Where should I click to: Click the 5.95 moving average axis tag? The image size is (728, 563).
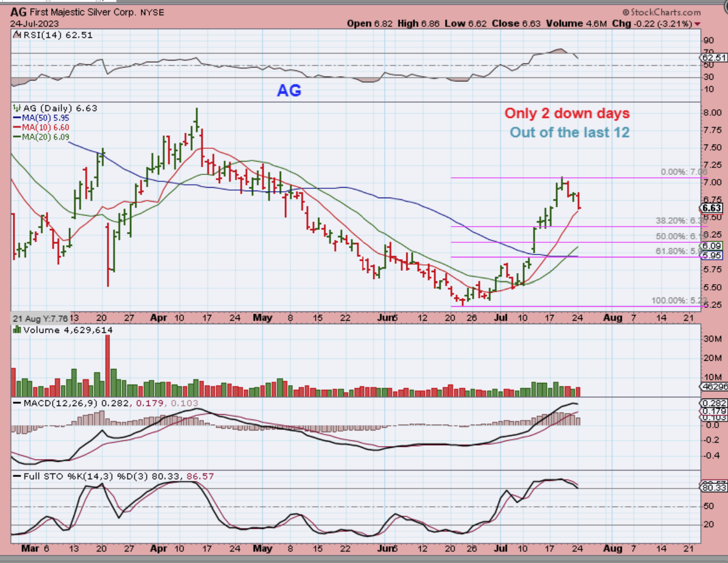712,256
